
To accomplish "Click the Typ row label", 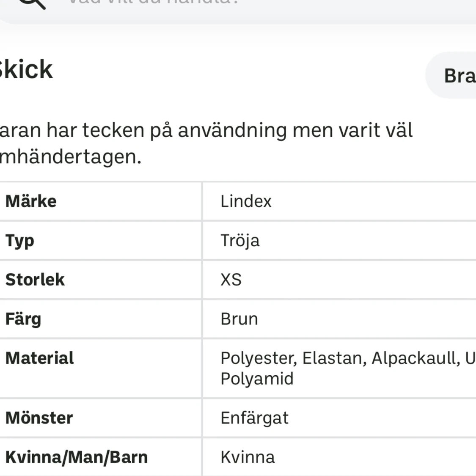I will (19, 240).
